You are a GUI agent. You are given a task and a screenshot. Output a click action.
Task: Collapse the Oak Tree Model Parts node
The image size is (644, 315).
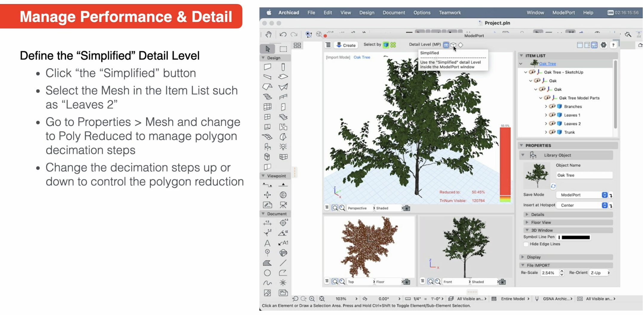(x=541, y=98)
